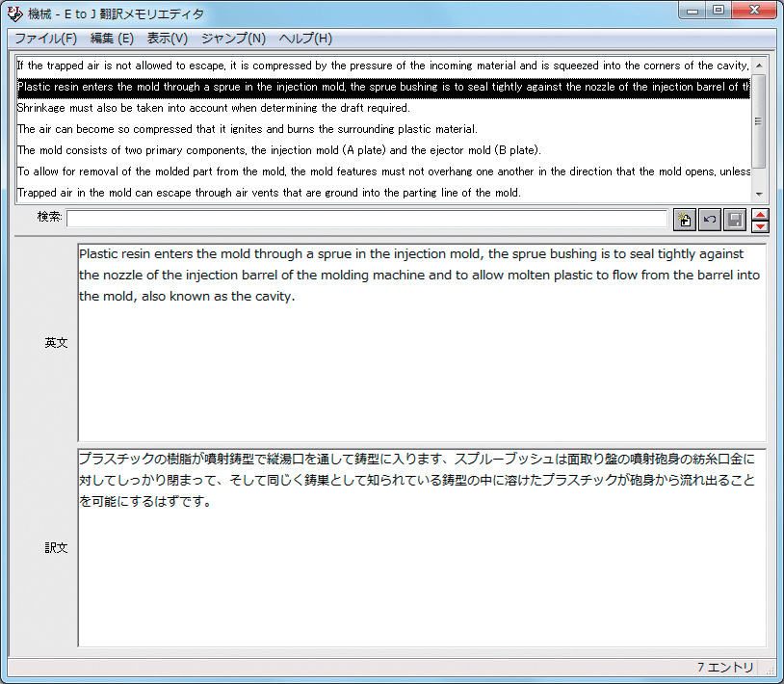Open the 編集 (E) menu
This screenshot has width=784, height=684.
pyautogui.click(x=112, y=39)
